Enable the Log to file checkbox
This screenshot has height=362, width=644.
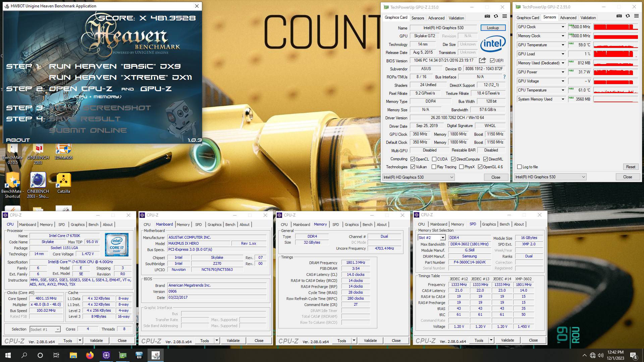tap(519, 167)
